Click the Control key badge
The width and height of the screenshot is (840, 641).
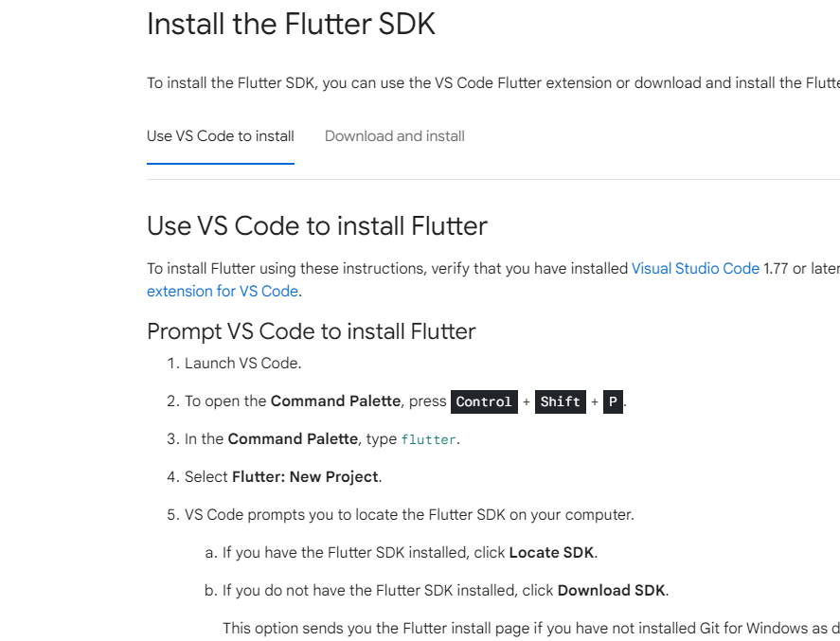(x=484, y=401)
